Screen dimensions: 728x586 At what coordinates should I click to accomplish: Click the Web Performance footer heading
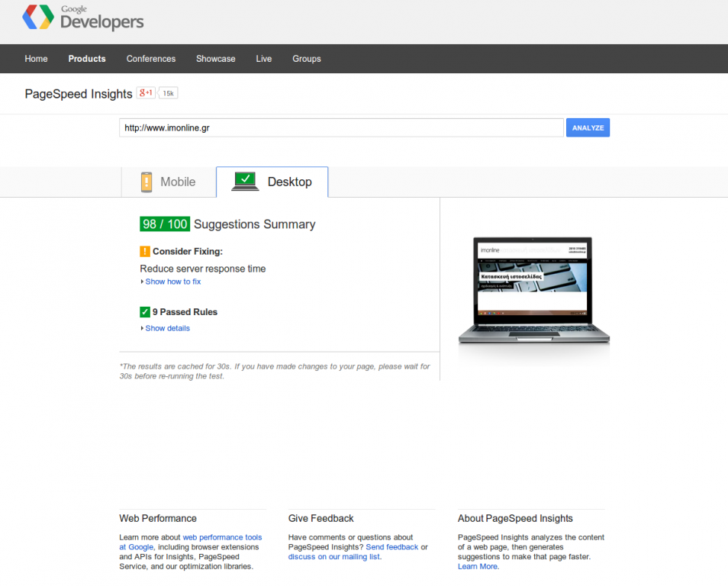158,518
